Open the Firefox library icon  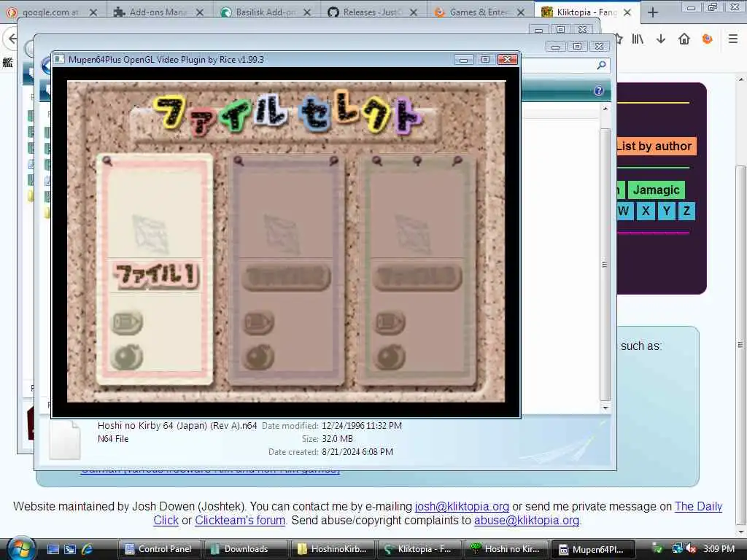click(x=638, y=39)
